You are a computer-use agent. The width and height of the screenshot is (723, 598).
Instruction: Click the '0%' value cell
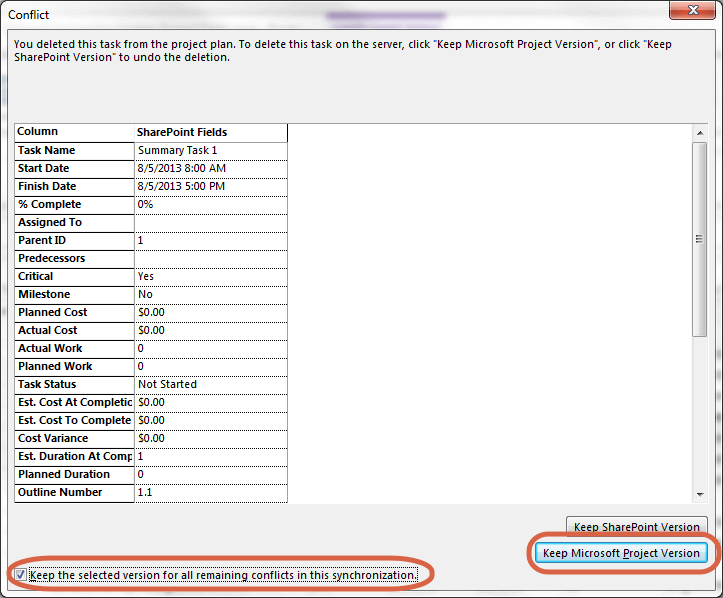pyautogui.click(x=211, y=204)
